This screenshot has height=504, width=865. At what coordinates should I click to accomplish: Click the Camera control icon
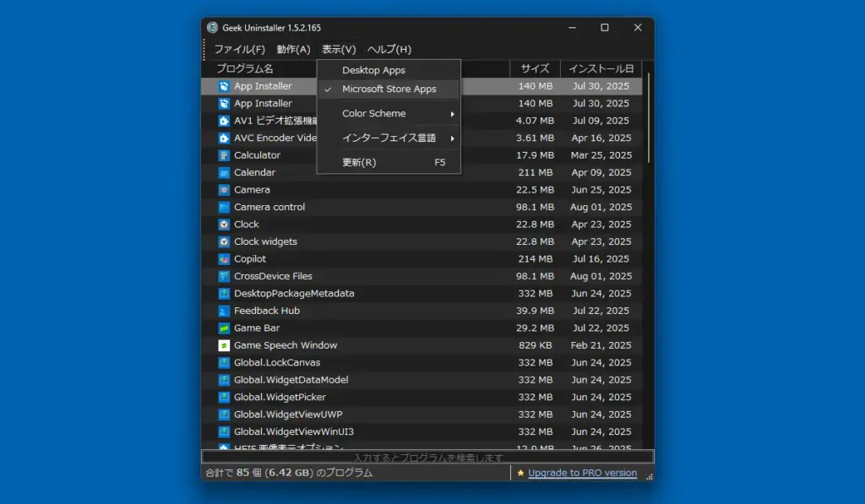[x=224, y=208]
